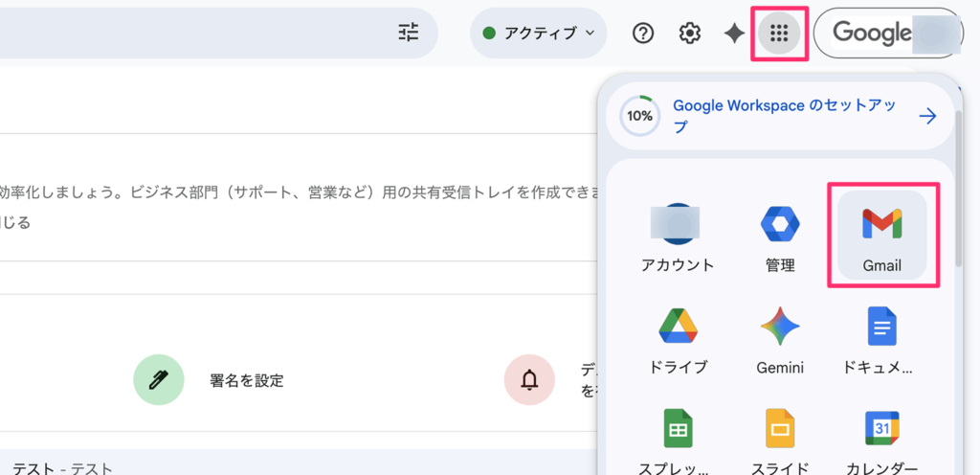Open Gmail from the apps panel

click(x=881, y=235)
